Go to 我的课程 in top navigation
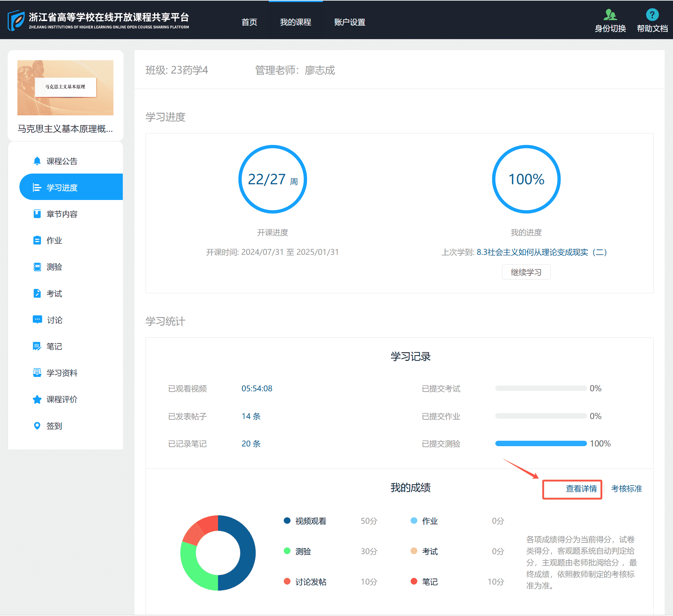Viewport: 673px width, 616px height. (x=296, y=22)
